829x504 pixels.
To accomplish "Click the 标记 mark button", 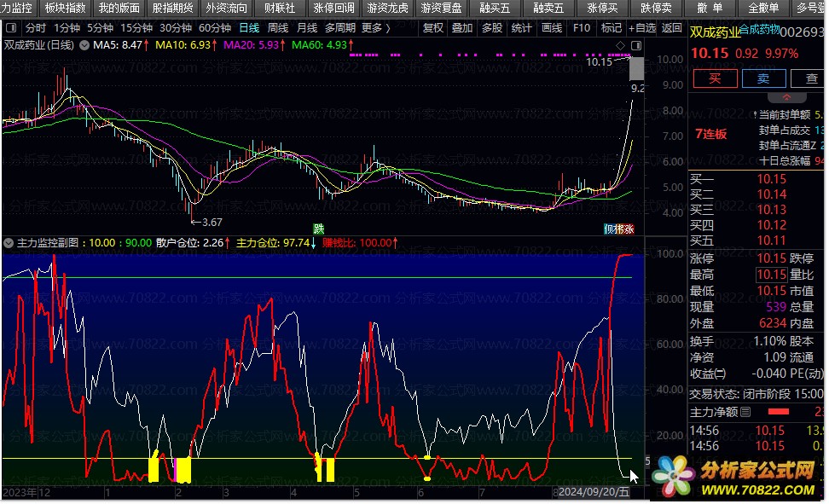I will pyautogui.click(x=612, y=28).
